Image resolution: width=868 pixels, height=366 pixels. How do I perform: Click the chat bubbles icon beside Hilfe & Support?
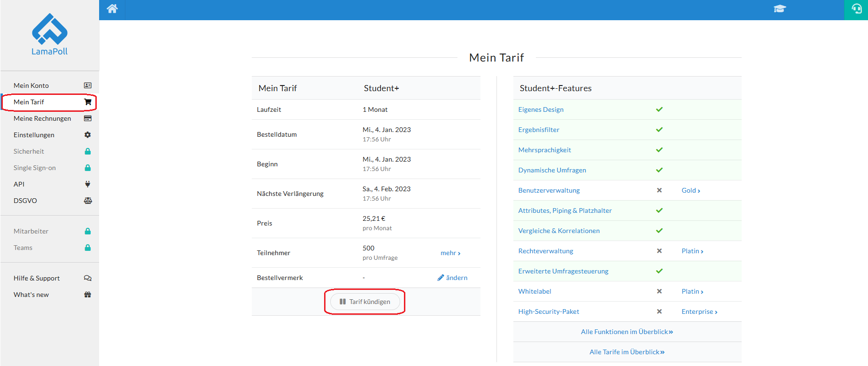coord(88,278)
